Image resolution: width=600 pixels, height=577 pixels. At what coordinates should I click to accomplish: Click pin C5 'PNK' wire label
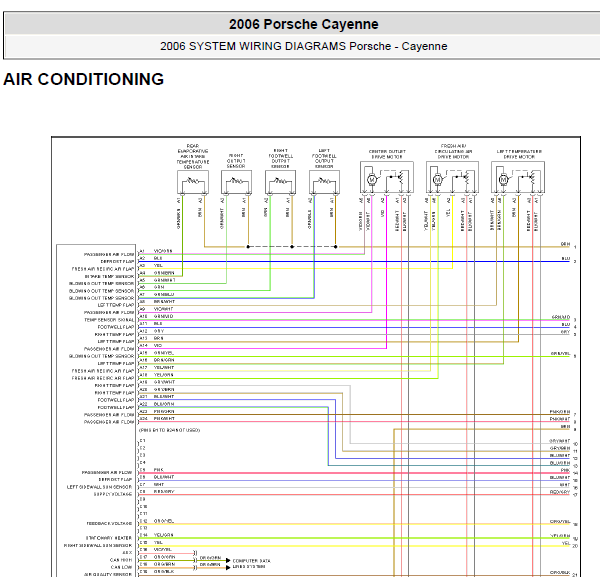coord(158,469)
